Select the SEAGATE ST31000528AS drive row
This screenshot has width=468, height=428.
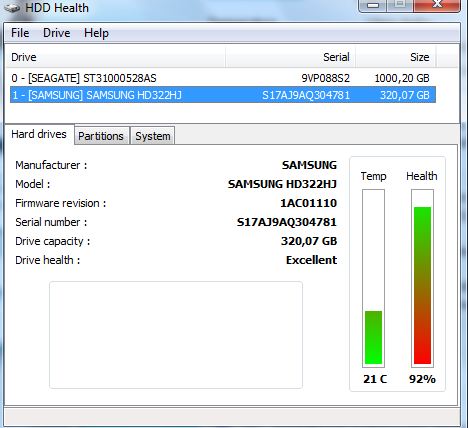pos(223,78)
